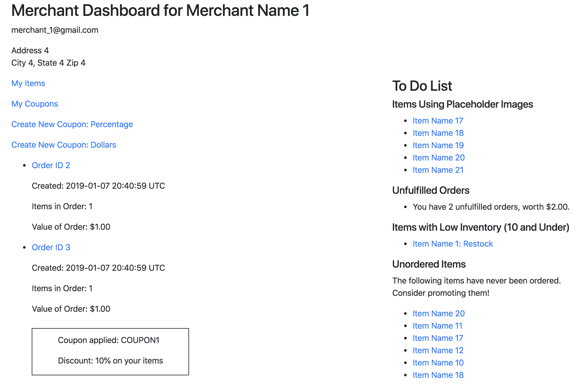Click Create New Coupon: Percentage
The height and width of the screenshot is (384, 588).
click(72, 124)
